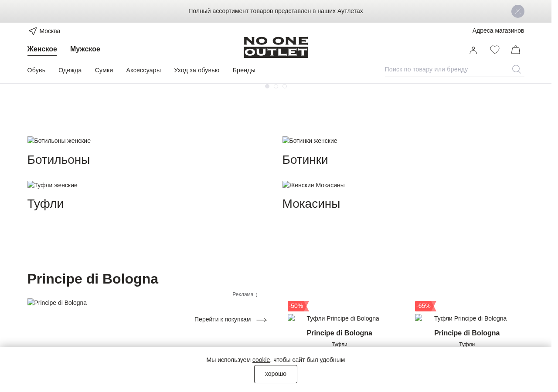
Task: Open the Одежда menu
Action: coord(70,70)
